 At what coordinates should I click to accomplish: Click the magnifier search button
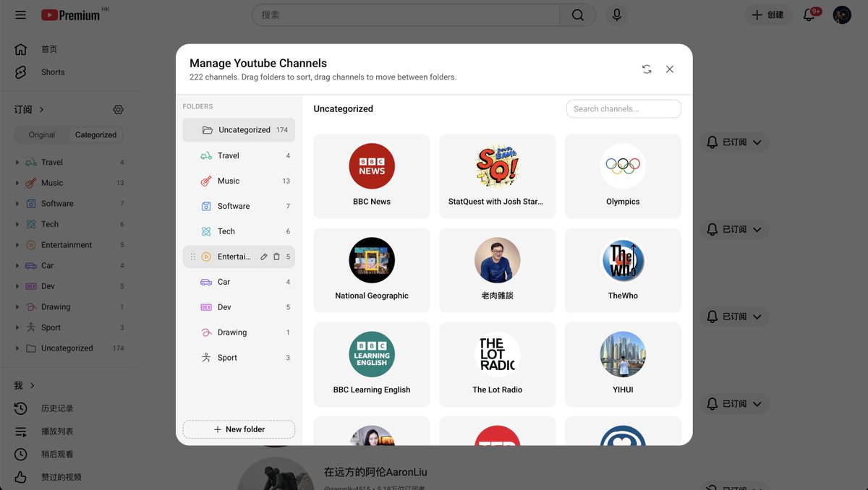[x=578, y=15]
